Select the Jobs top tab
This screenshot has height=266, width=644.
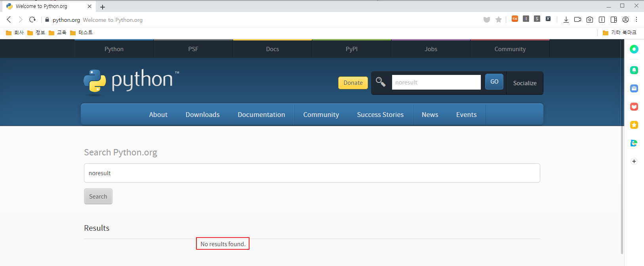[431, 49]
